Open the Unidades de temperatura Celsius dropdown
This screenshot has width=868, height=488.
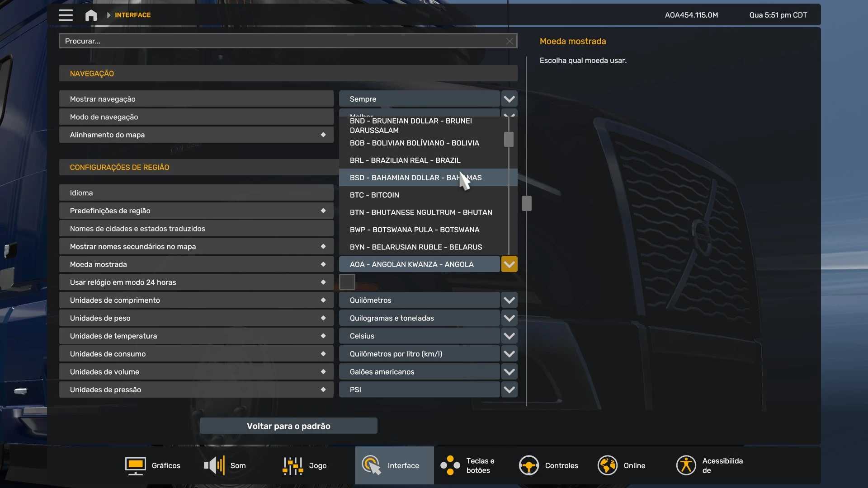tap(509, 336)
